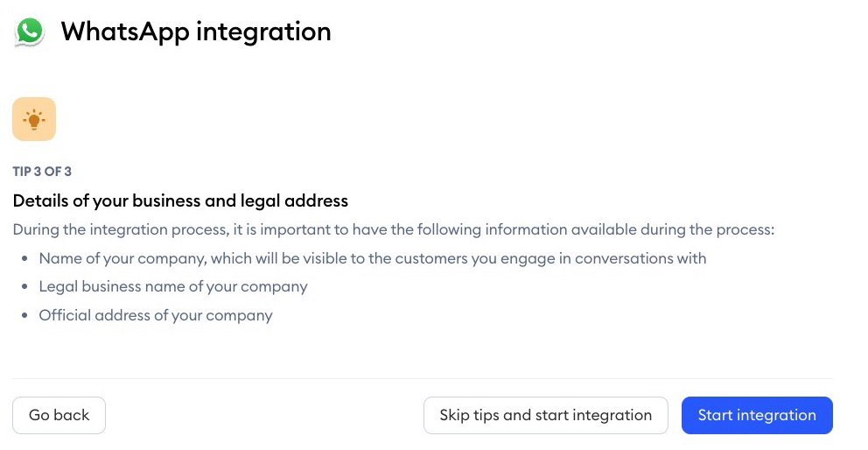Click 'Official address of your company' text
This screenshot has height=450, width=868.
156,315
